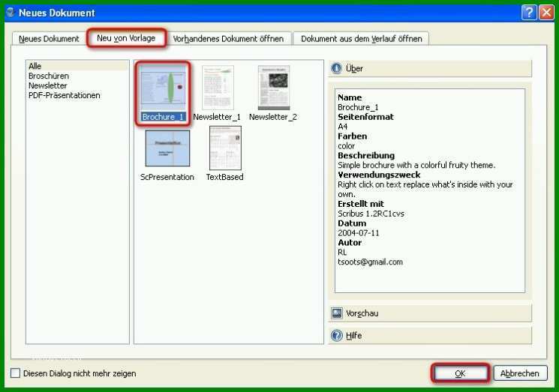559x392 pixels.
Task: Click the '2004-07-11' date text
Action: (x=359, y=233)
